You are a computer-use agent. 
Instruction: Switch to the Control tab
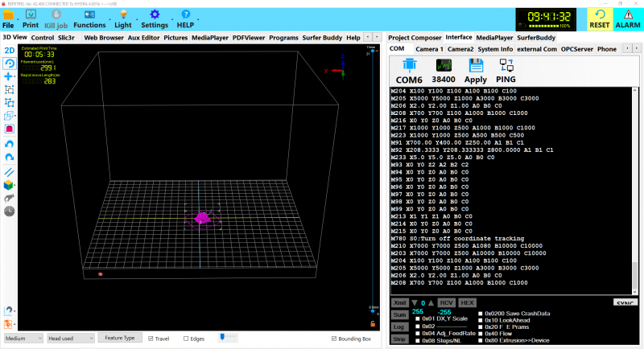(43, 38)
